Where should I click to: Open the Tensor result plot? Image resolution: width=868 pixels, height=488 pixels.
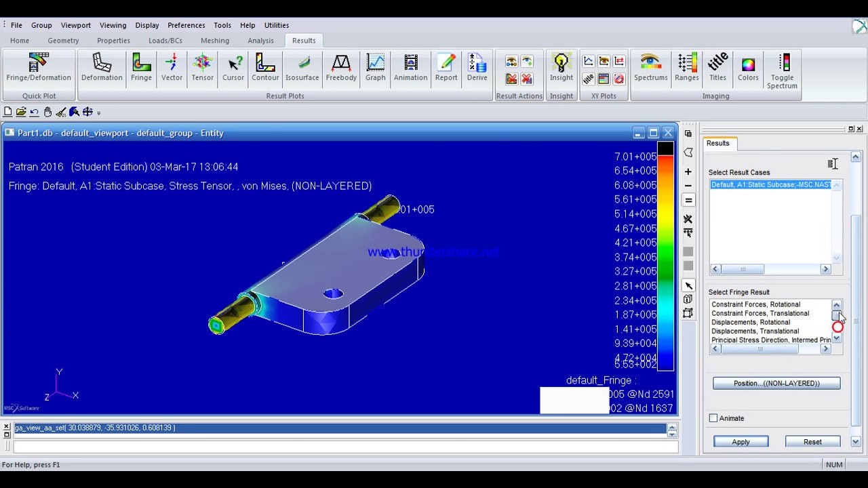pyautogui.click(x=202, y=68)
